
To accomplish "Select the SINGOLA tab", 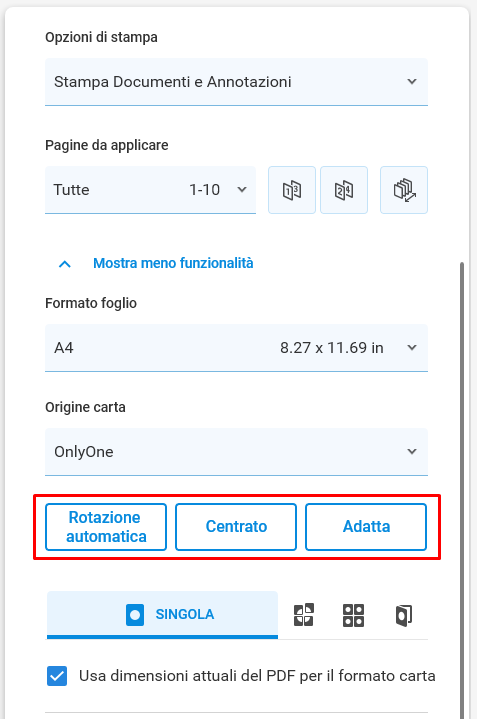I will tap(162, 614).
